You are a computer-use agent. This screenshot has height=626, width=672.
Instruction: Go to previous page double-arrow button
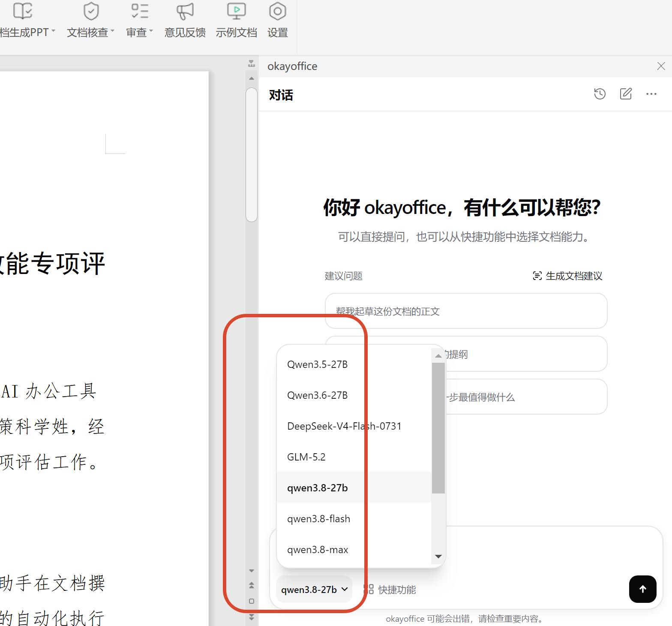[x=252, y=585]
